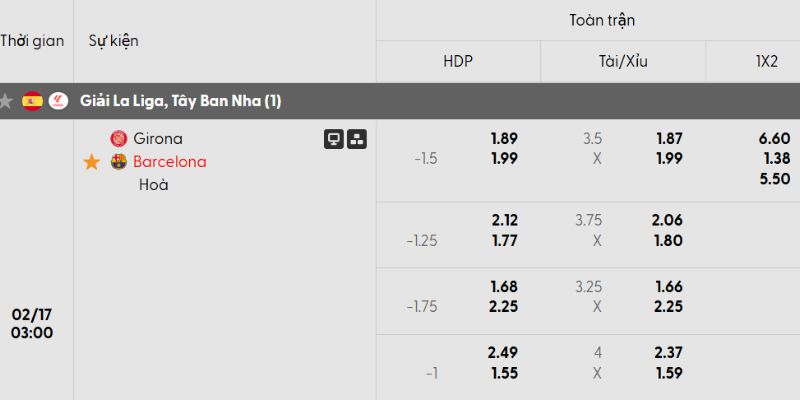Select the Tài/Xỉu column header
Screen dimensions: 800x400
click(623, 61)
